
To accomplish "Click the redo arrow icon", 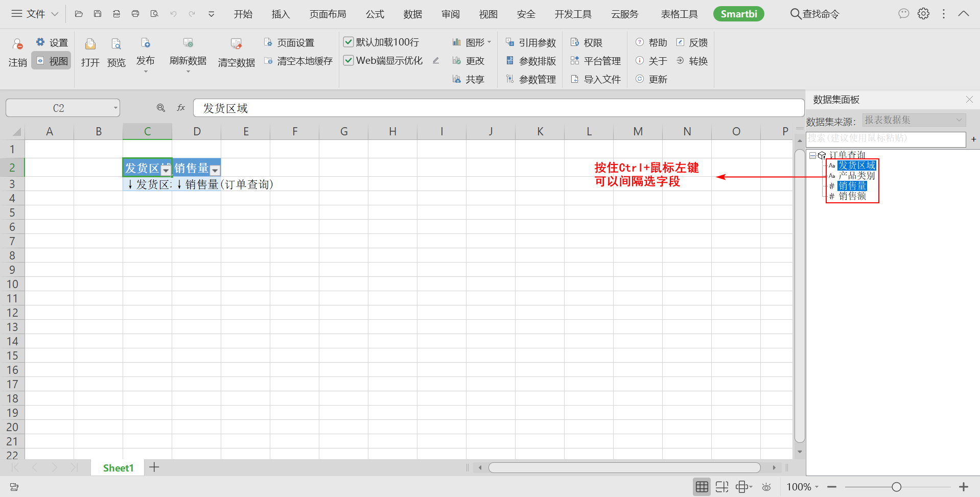I will click(x=192, y=14).
